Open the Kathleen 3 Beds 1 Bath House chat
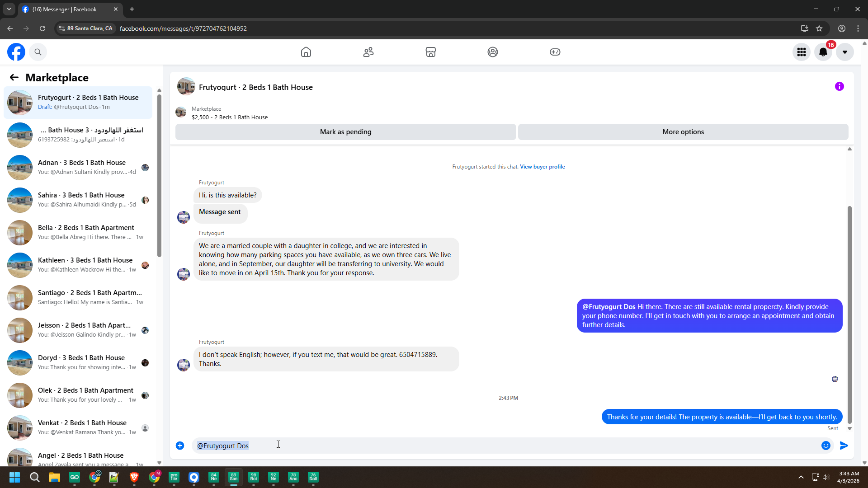Screen dimensions: 868x488 [78, 265]
